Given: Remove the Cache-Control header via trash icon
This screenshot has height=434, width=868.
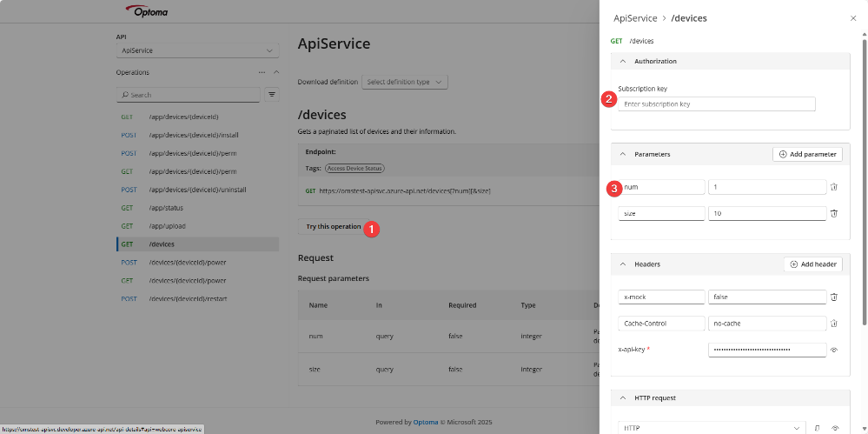Looking at the screenshot, I should click(833, 324).
